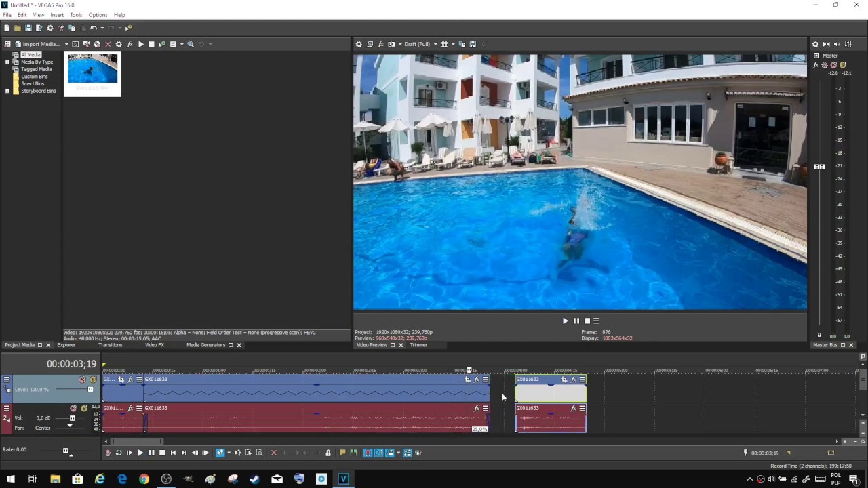Click record microphone button in transport bar
The height and width of the screenshot is (488, 868).
click(108, 453)
